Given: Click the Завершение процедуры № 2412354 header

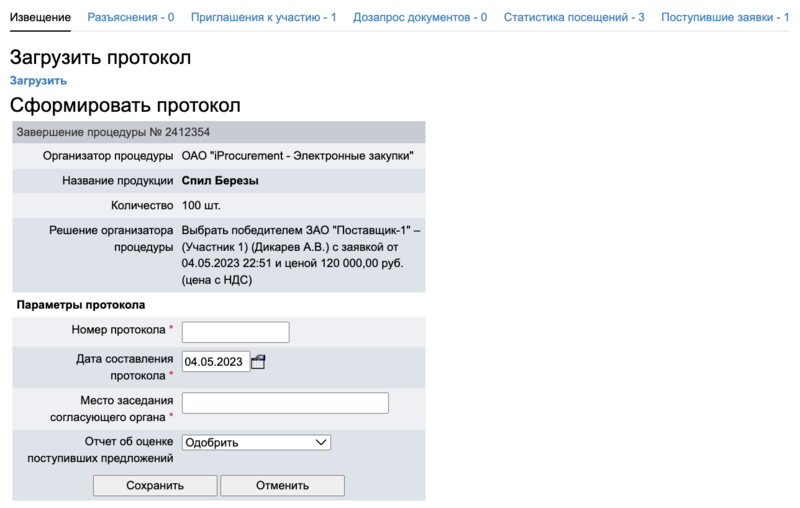Looking at the screenshot, I should [113, 132].
